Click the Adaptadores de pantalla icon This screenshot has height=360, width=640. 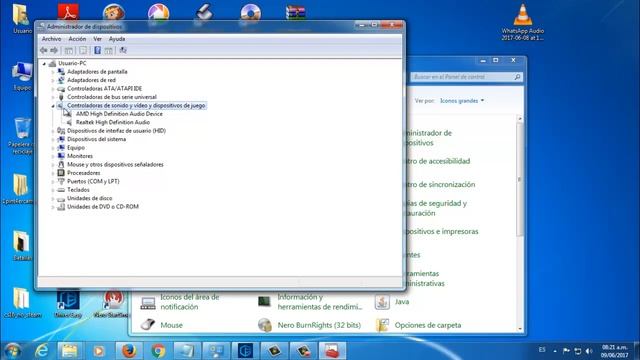pyautogui.click(x=61, y=72)
